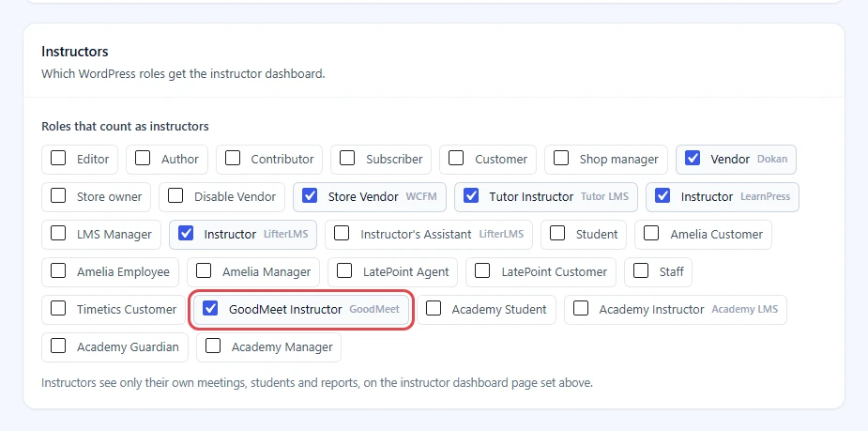Check the Instructor's Assistant LifterLMS role
The image size is (868, 431).
point(342,234)
